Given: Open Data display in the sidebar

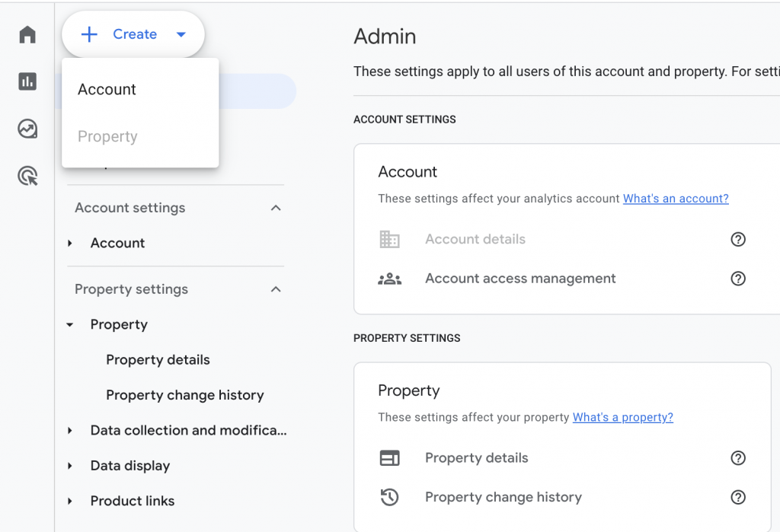Looking at the screenshot, I should pyautogui.click(x=130, y=466).
